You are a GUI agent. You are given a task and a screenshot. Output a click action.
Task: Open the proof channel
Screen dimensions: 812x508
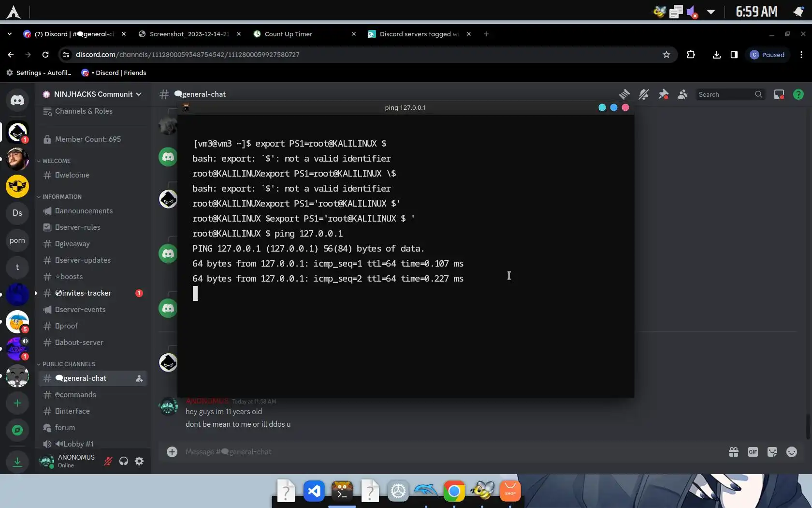tap(93, 326)
